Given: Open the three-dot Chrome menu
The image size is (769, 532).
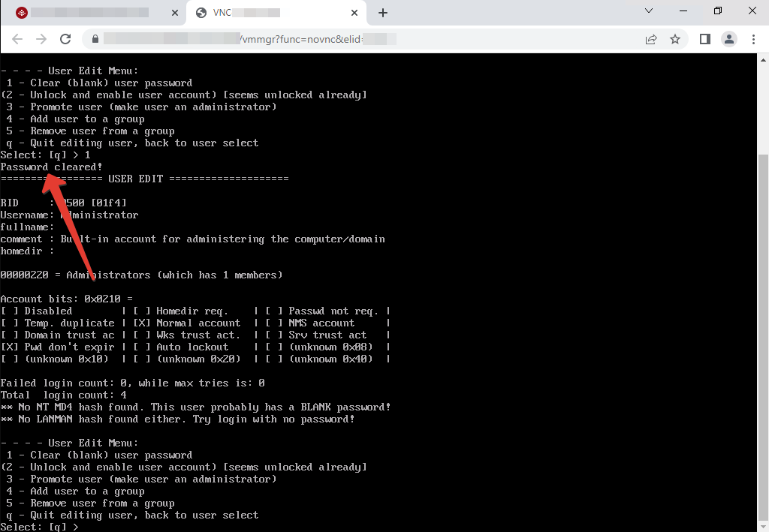Looking at the screenshot, I should pos(753,40).
